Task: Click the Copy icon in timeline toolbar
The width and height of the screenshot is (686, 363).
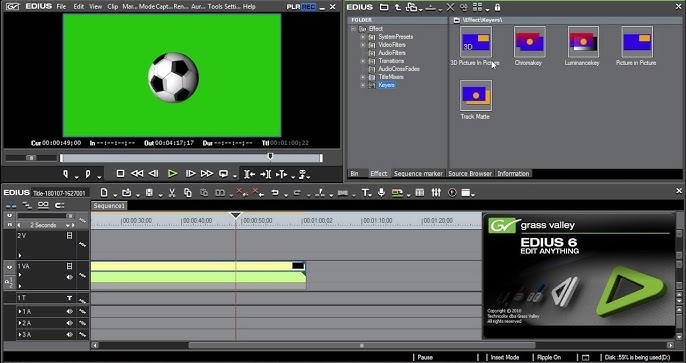Action: 188,192
